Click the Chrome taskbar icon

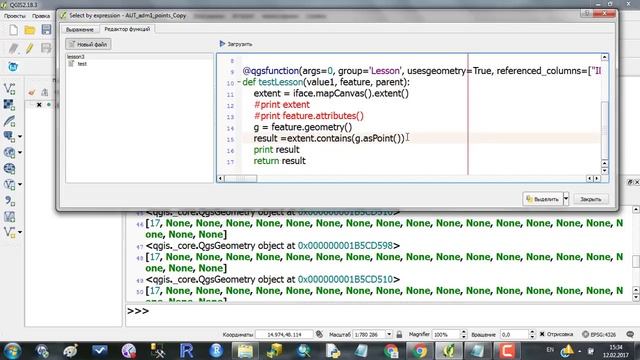pos(419,351)
